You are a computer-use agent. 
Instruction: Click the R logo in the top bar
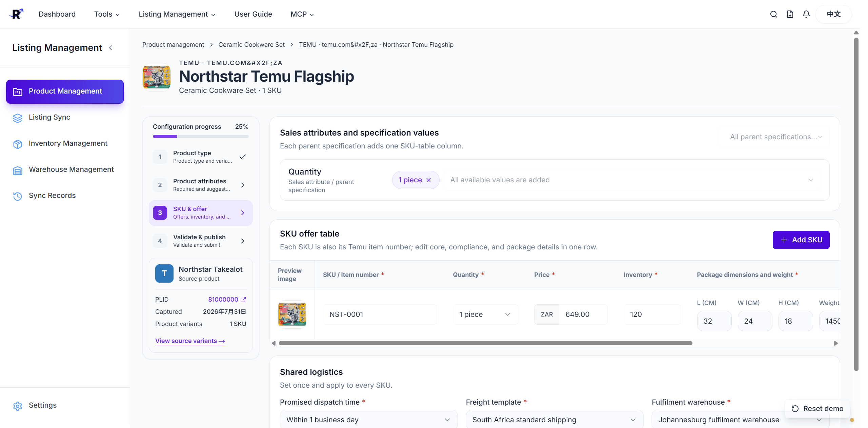[16, 14]
